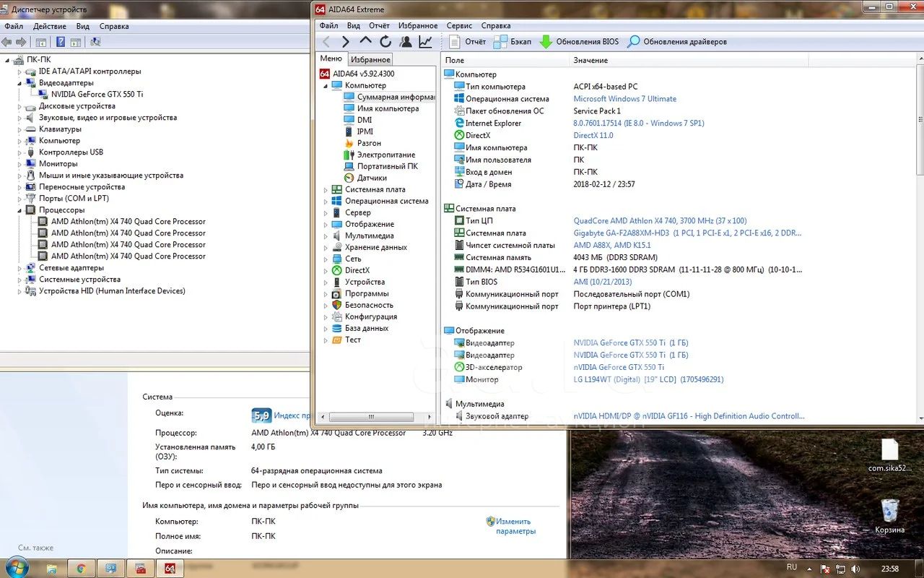Collapse Компьютер node in AIDA64 tree
The height and width of the screenshot is (578, 924).
[326, 85]
